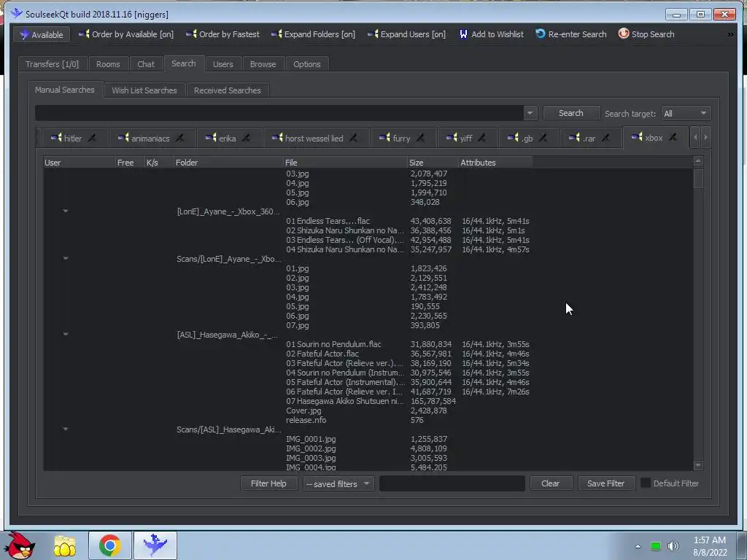The height and width of the screenshot is (560, 747).
Task: Click the Search button
Action: click(x=570, y=113)
